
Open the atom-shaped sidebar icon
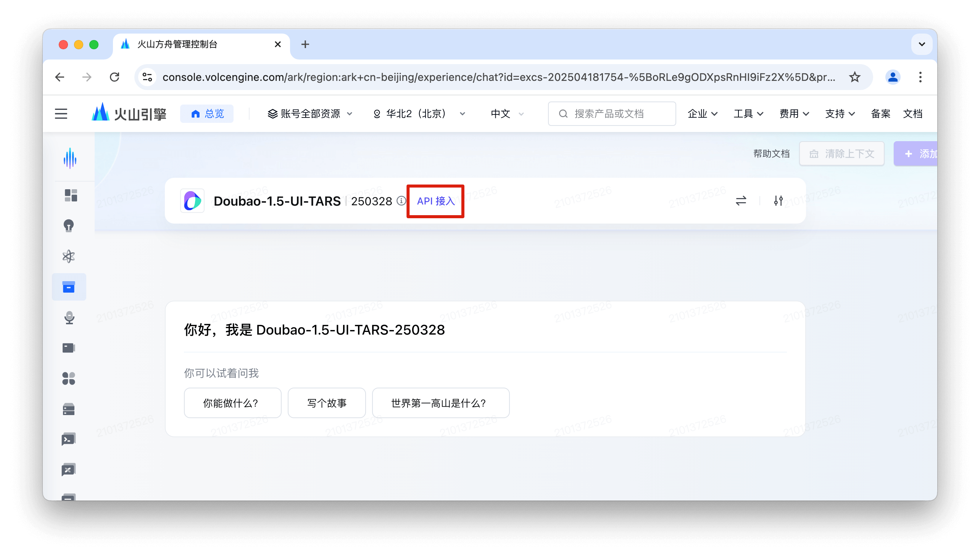(69, 256)
